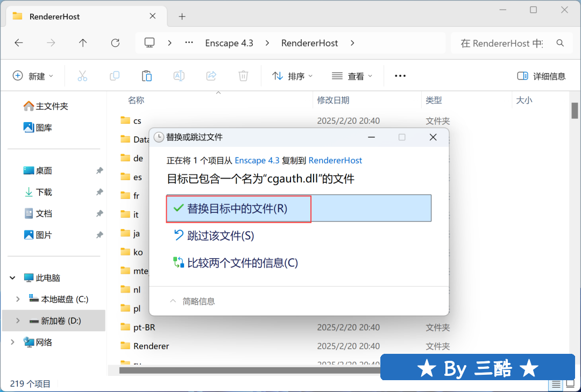Select 图库 in navigation pane
Screen dimensions: 581x392
[38, 128]
